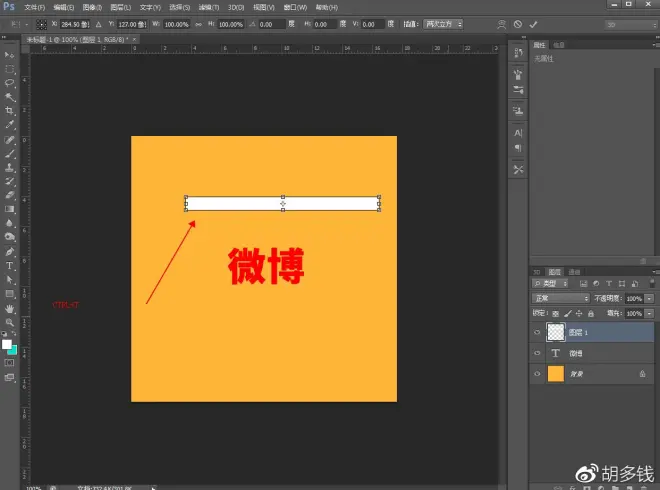Open the Clone Source panel icon in dock
660x490 pixels.
(x=518, y=111)
